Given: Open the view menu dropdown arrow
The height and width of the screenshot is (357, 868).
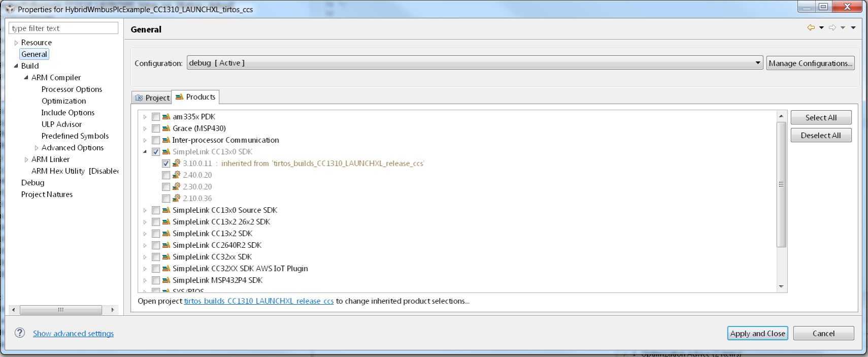Looking at the screenshot, I should (853, 28).
